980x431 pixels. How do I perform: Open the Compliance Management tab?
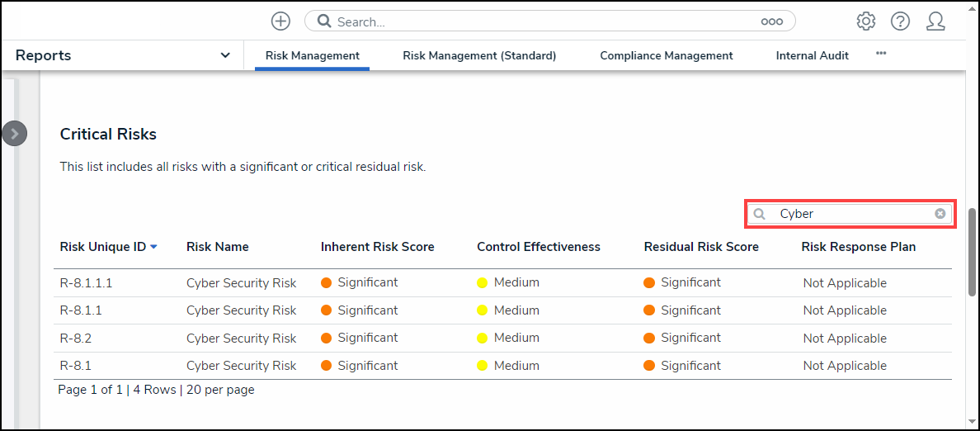666,56
